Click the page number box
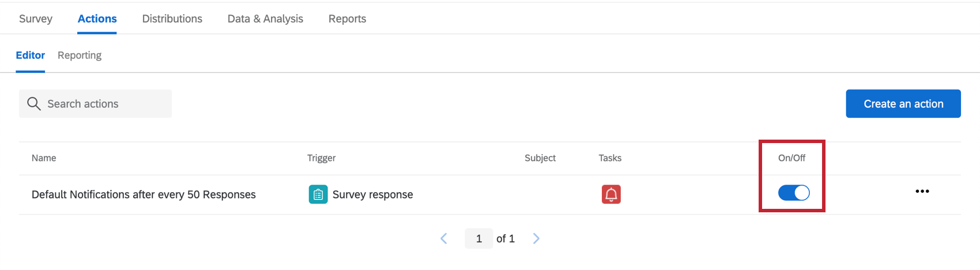The width and height of the screenshot is (980, 270). [x=478, y=238]
